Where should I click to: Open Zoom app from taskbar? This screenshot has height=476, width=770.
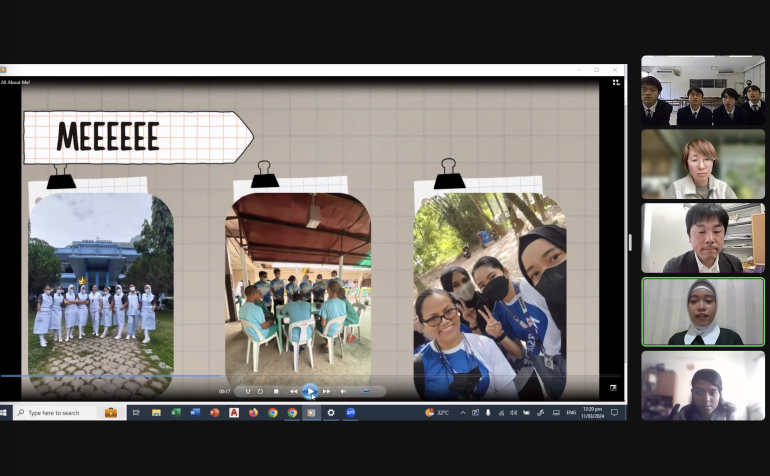tap(350, 413)
